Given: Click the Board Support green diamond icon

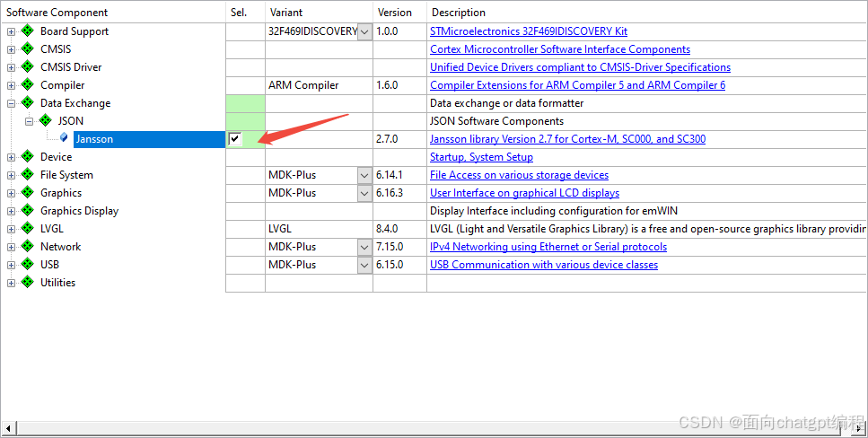Looking at the screenshot, I should [27, 31].
